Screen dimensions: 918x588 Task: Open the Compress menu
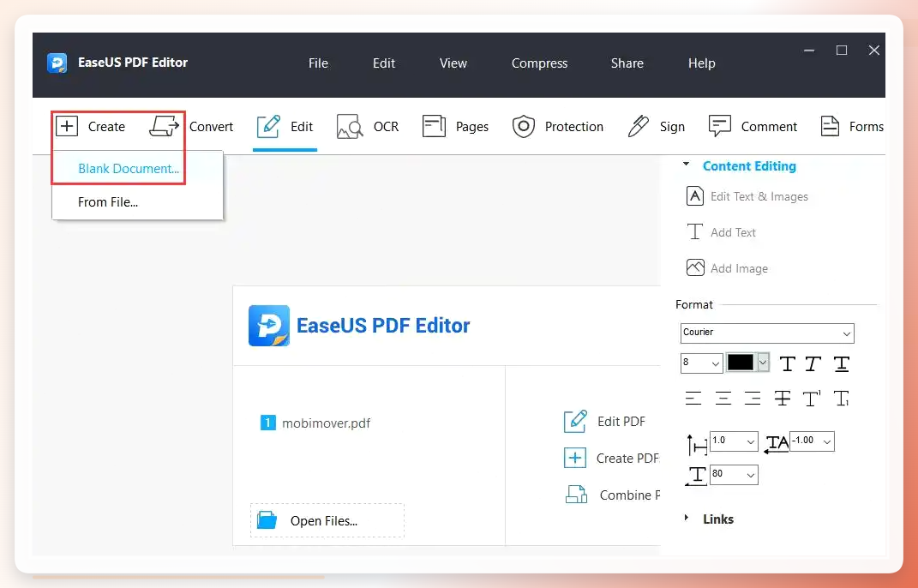[x=539, y=63]
